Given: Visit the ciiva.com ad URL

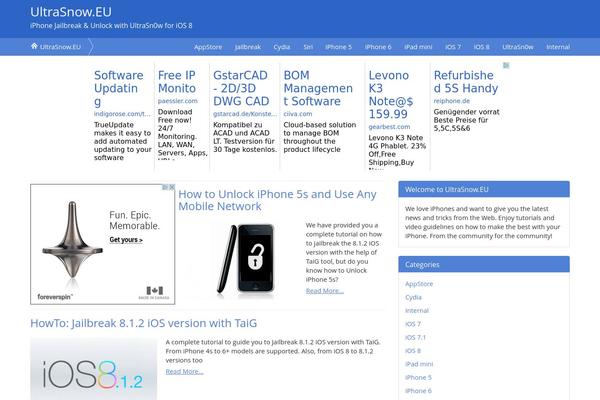Looking at the screenshot, I should coord(298,114).
